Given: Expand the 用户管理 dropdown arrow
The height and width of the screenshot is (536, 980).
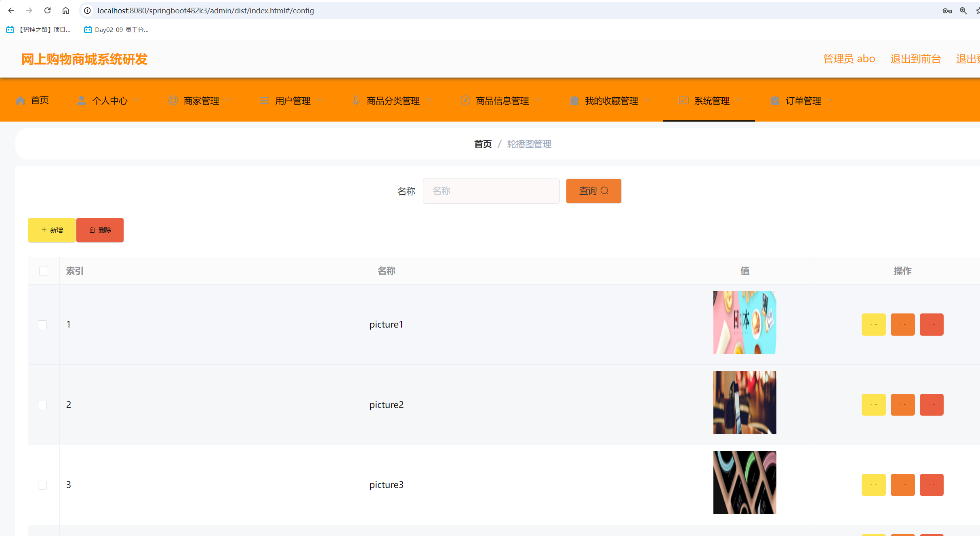Looking at the screenshot, I should point(320,100).
